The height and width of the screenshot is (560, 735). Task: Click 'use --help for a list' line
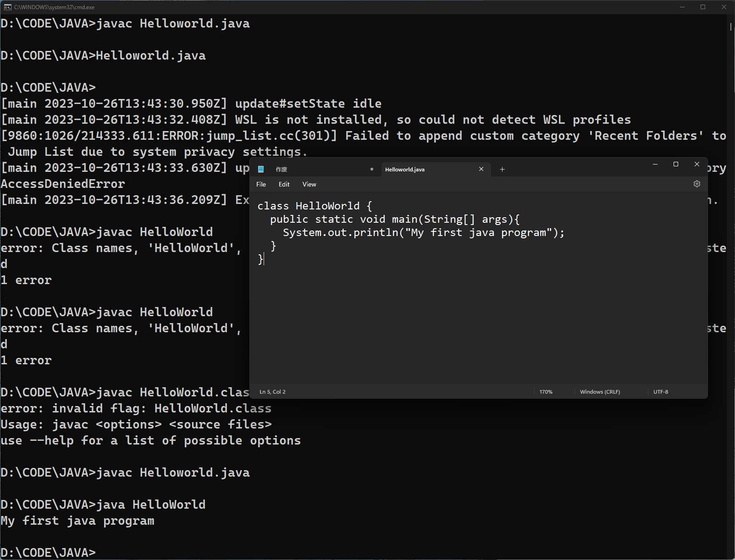tap(151, 440)
